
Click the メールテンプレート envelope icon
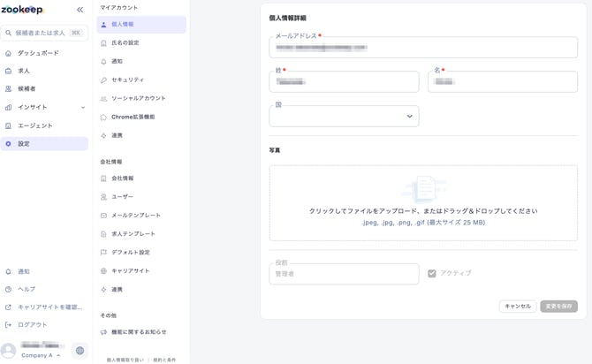[x=104, y=216]
